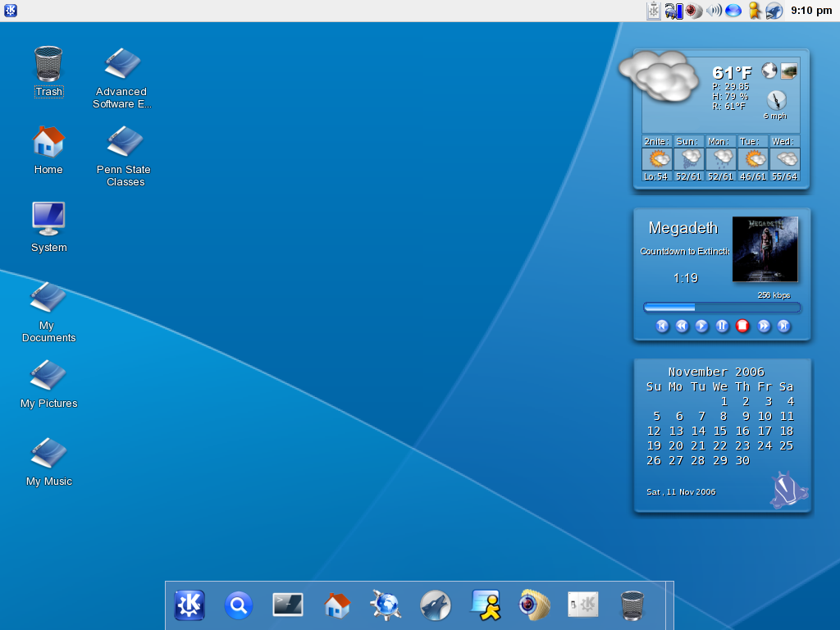Select the Mon forecast icon

721,159
